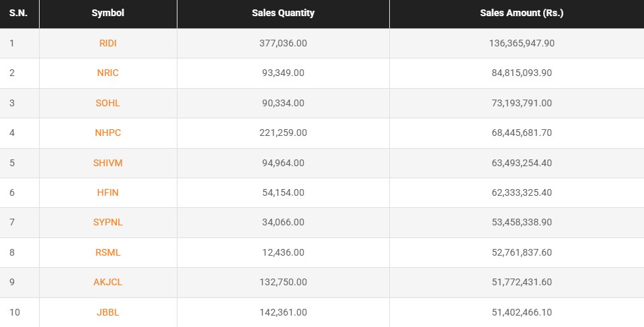
Task: Select the 12,436.00 quantity cell for RSML
Action: [283, 252]
